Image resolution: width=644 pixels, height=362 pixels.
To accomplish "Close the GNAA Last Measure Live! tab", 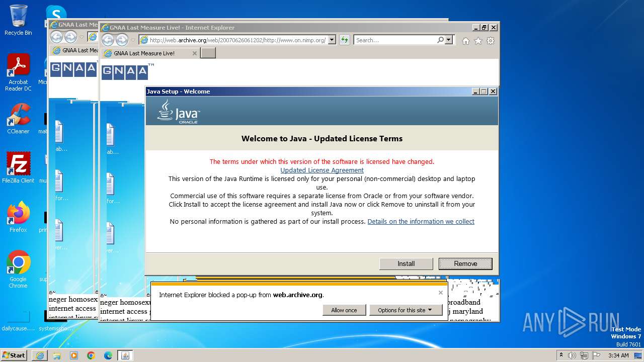I will (195, 53).
